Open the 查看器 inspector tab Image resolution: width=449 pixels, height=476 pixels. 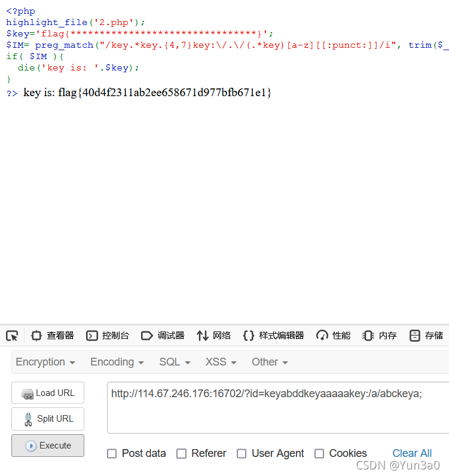tap(52, 336)
